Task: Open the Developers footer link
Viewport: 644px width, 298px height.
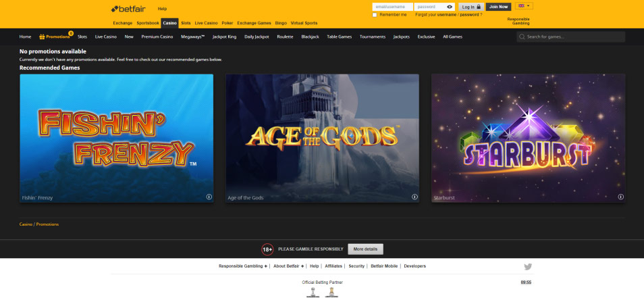Action: coord(415,266)
